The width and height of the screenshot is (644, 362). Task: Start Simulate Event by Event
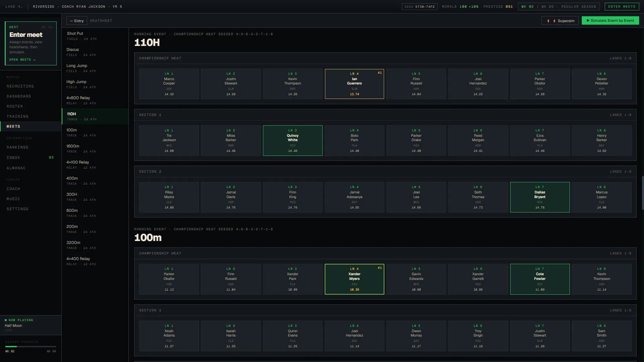pos(610,20)
